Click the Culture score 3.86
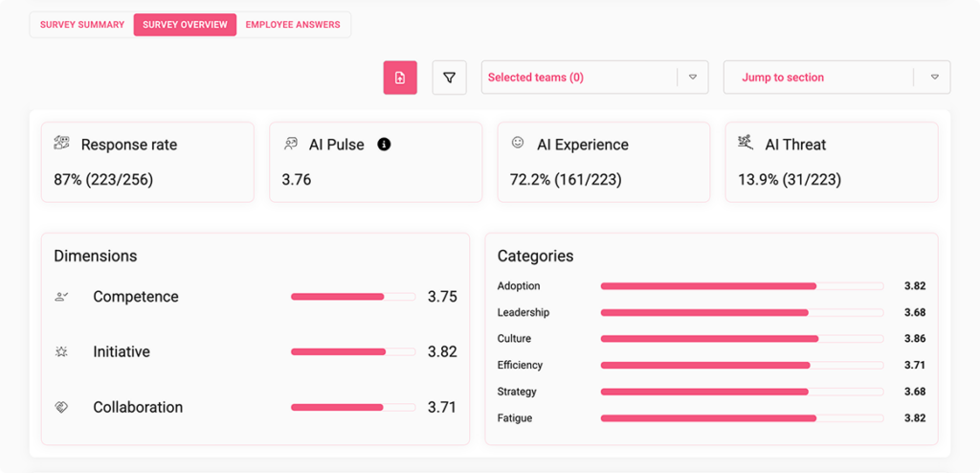Viewport: 980px width, 473px height. pyautogui.click(x=915, y=339)
